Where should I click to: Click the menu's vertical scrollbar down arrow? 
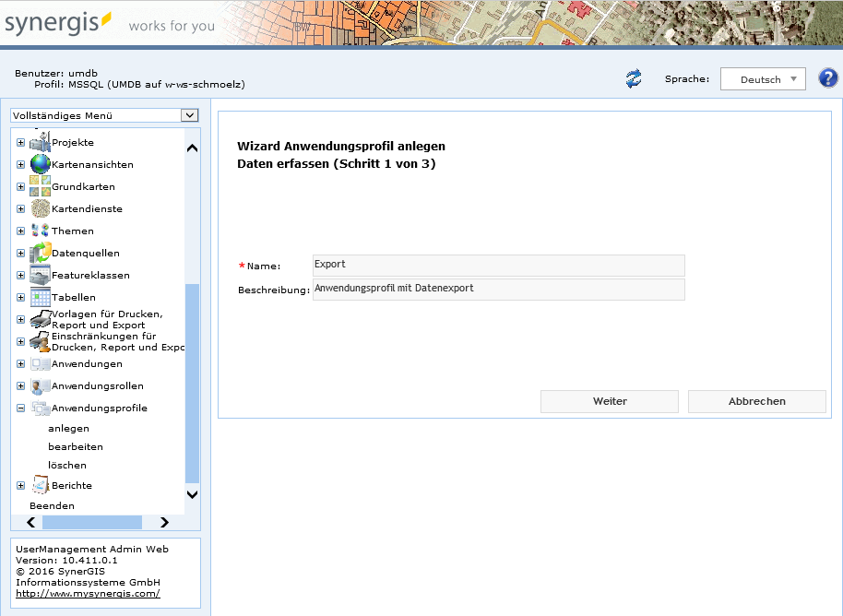coord(192,494)
